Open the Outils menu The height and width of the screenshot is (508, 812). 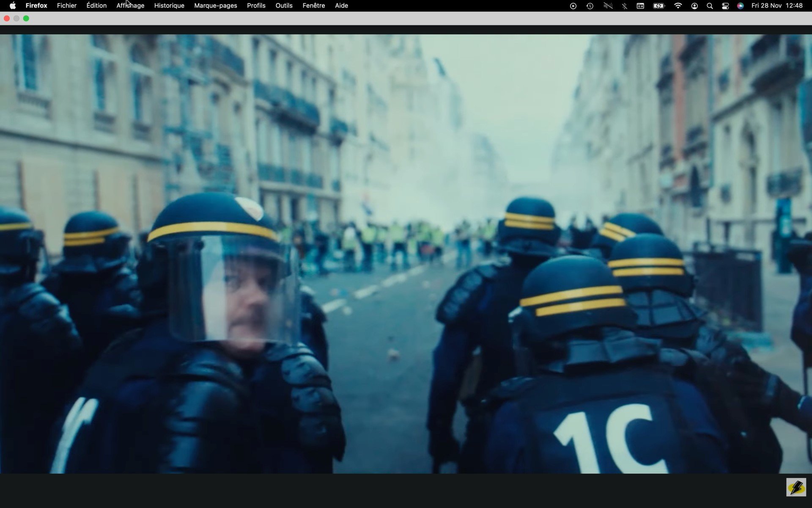[x=284, y=6]
